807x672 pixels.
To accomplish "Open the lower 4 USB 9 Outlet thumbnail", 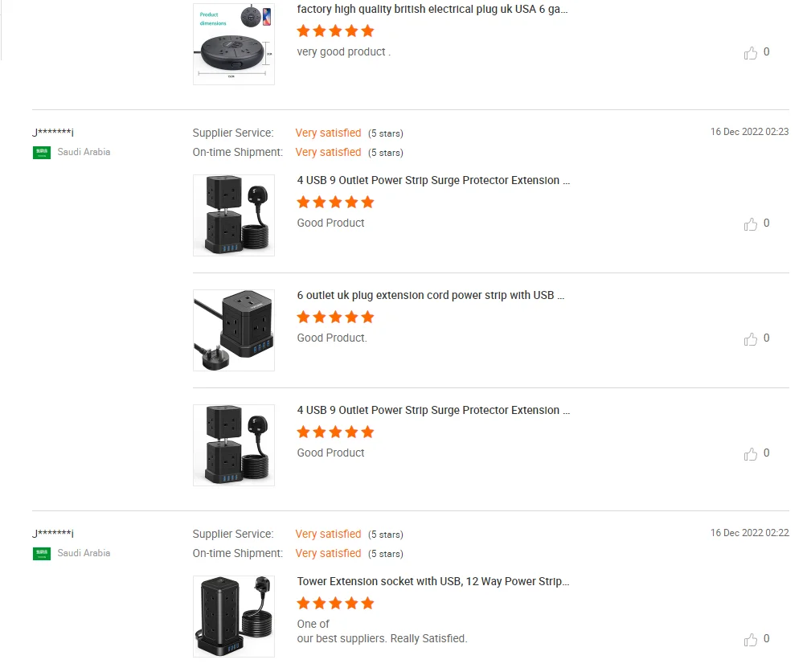I will pos(234,445).
